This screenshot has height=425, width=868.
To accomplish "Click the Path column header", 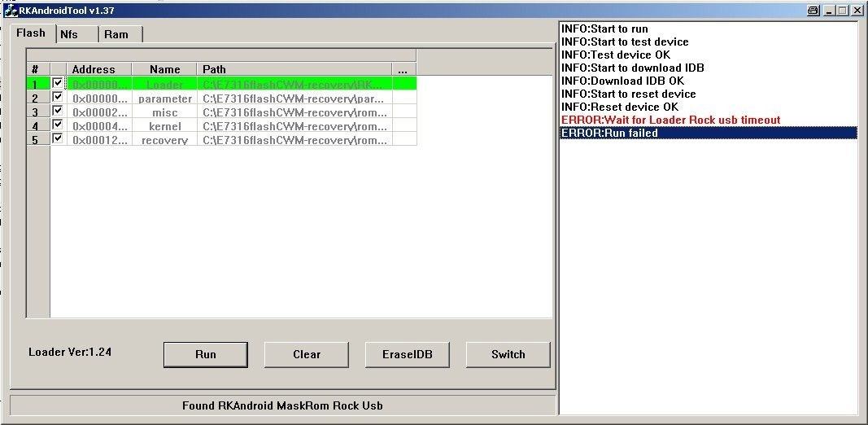I will 294,69.
